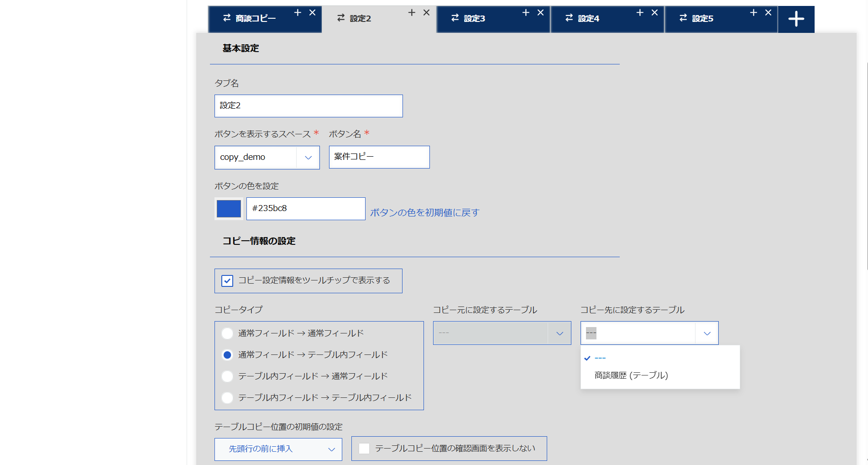Image resolution: width=868 pixels, height=465 pixels.
Task: Open the blue button color swatch
Action: (x=229, y=209)
